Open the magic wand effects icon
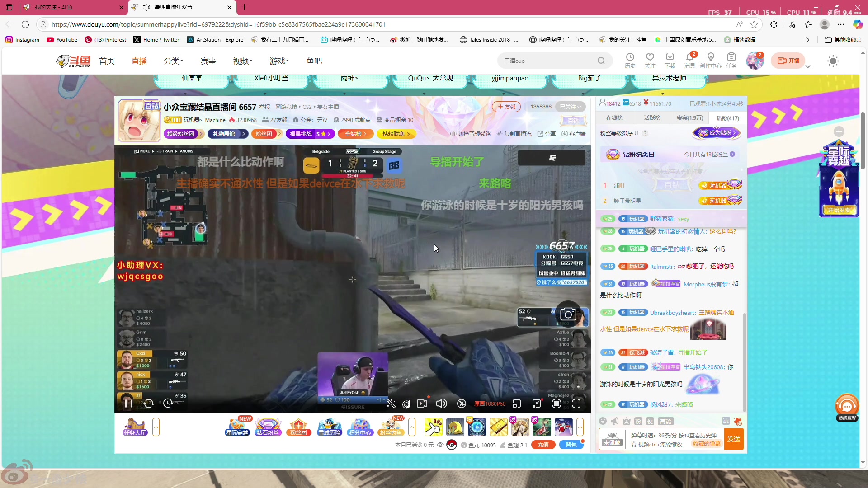Viewport: 868px width, 488px height. pyautogui.click(x=391, y=404)
